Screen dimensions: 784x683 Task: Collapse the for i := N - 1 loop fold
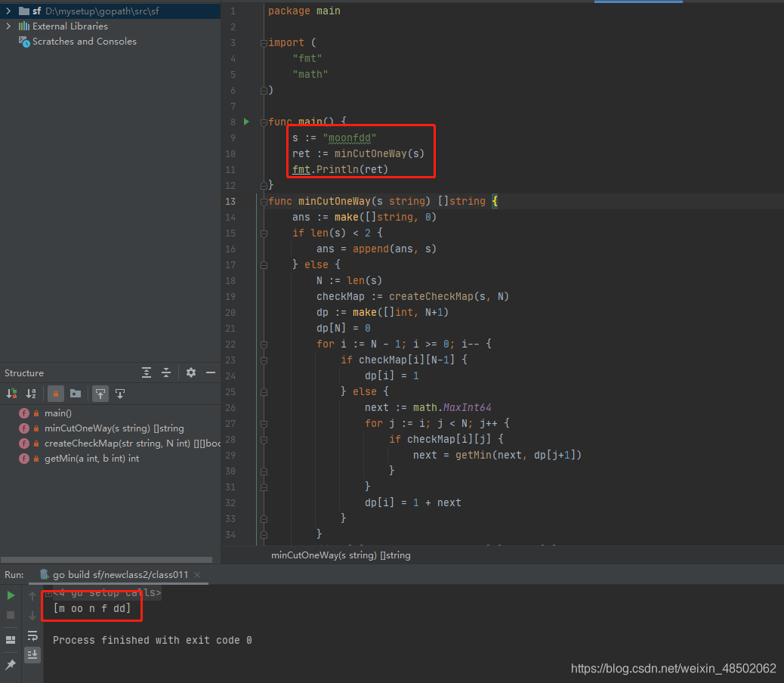point(264,345)
